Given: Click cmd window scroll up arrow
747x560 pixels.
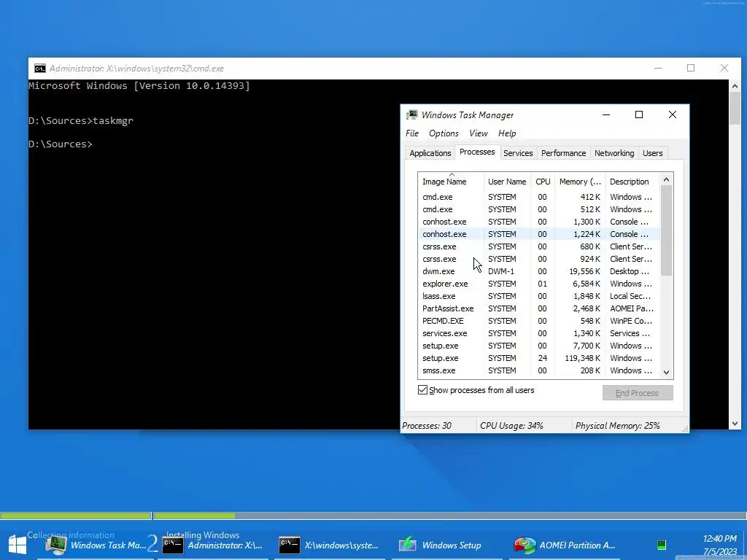Looking at the screenshot, I should (x=735, y=86).
